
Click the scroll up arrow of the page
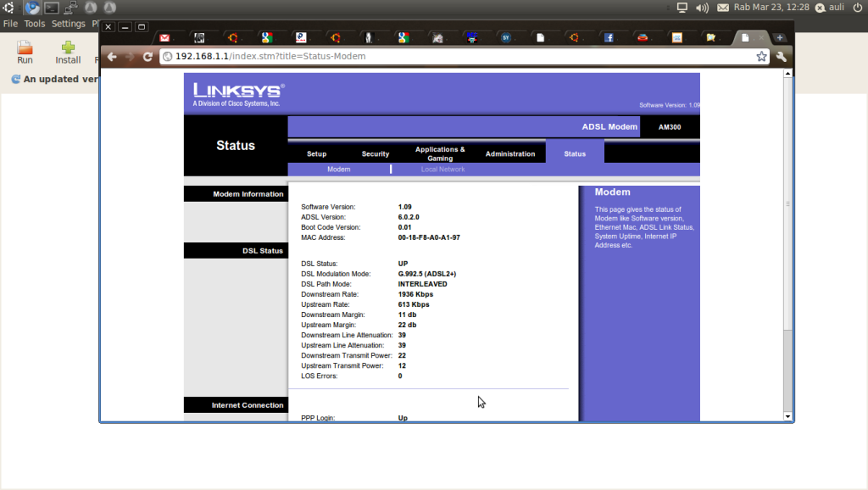787,73
